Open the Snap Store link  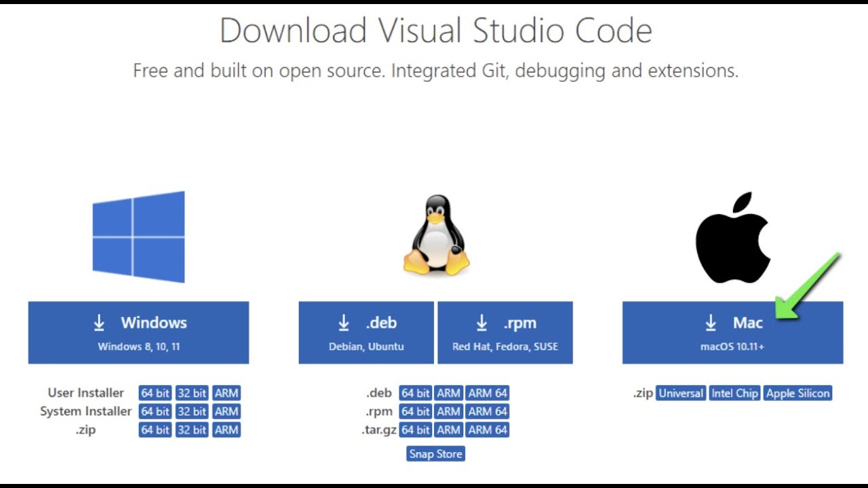(436, 454)
